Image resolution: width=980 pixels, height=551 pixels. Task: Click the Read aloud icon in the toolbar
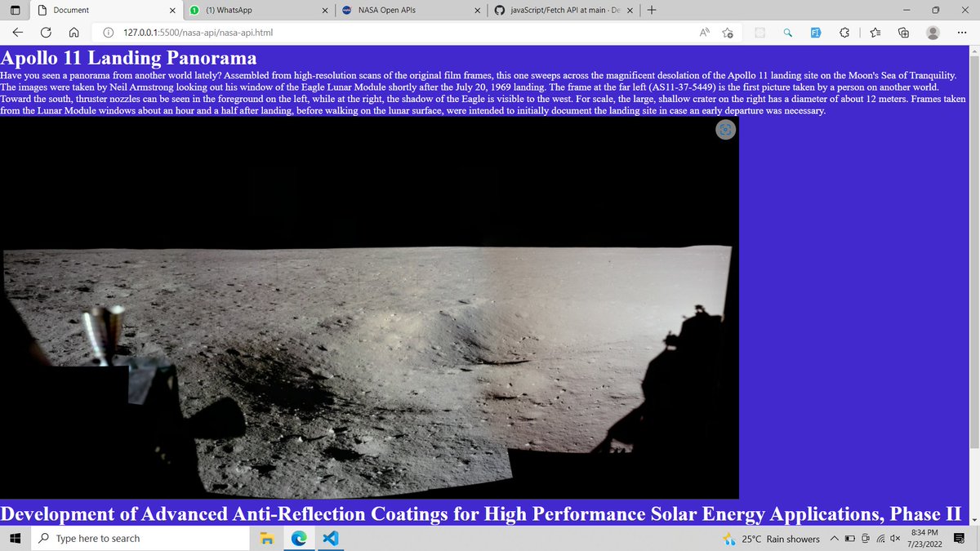point(704,33)
